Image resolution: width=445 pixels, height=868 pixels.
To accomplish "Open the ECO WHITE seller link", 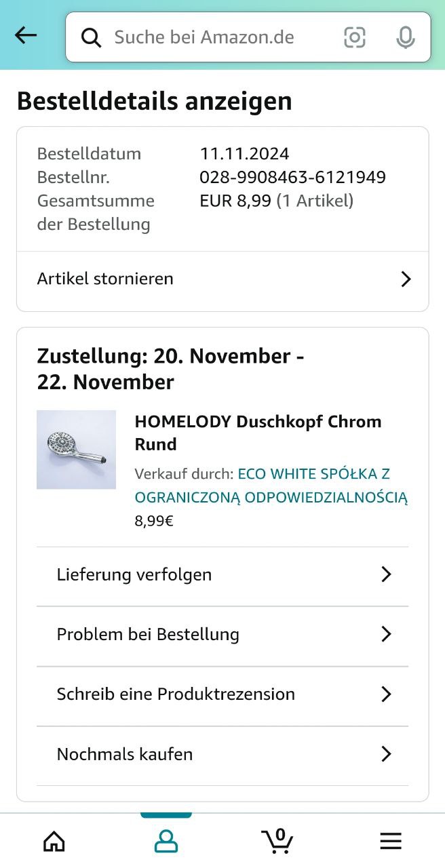I will [x=271, y=486].
